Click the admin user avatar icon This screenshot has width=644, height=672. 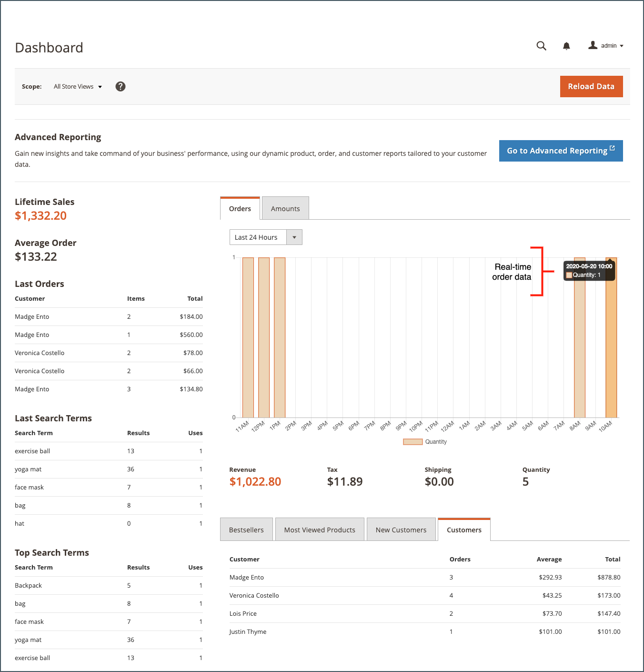tap(593, 45)
